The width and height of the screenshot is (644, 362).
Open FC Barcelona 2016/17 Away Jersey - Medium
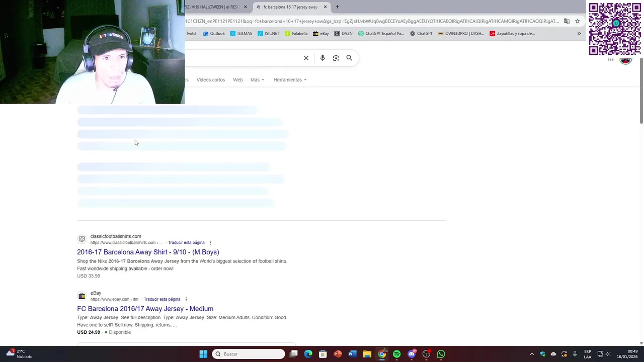pos(145,309)
